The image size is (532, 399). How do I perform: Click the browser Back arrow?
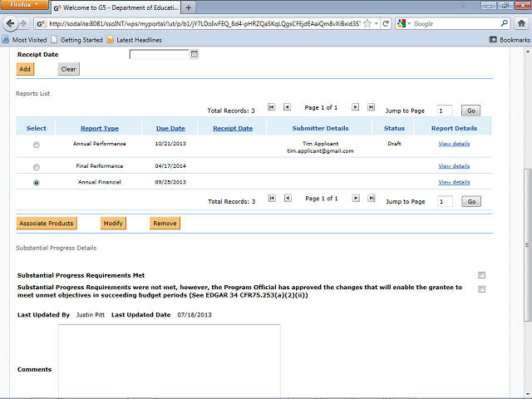tap(10, 23)
